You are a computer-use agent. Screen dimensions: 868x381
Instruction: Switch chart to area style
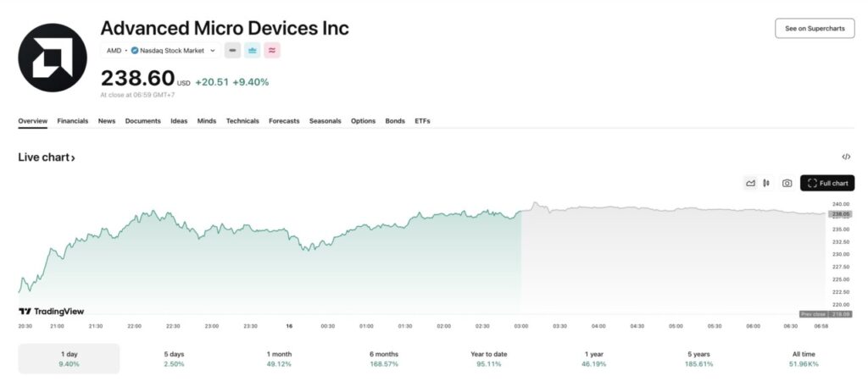(750, 183)
